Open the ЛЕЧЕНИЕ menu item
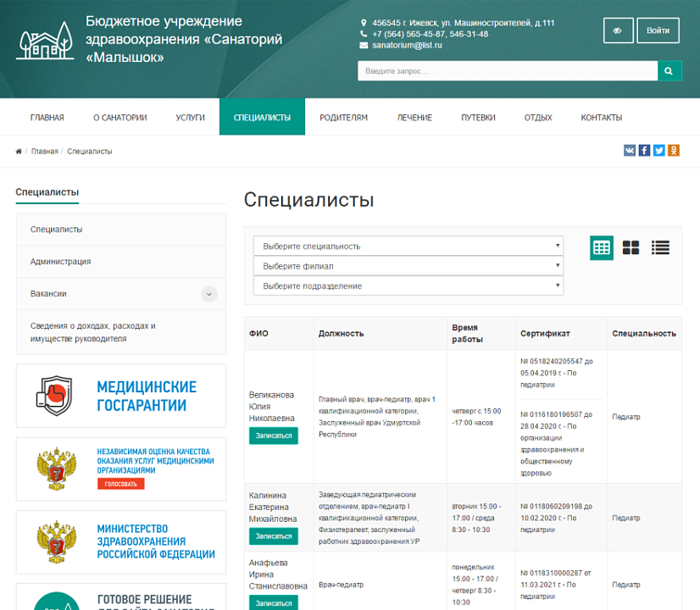Image resolution: width=700 pixels, height=610 pixels. pyautogui.click(x=414, y=118)
